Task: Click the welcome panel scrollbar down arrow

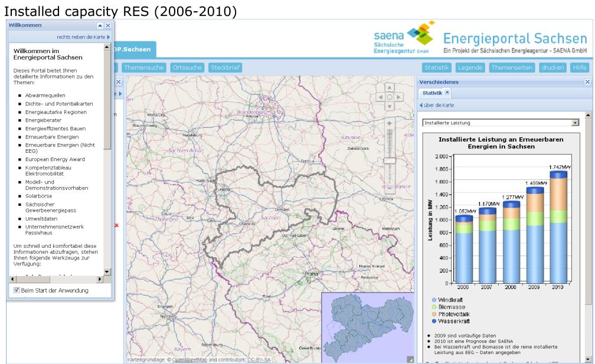Action: pos(107,271)
